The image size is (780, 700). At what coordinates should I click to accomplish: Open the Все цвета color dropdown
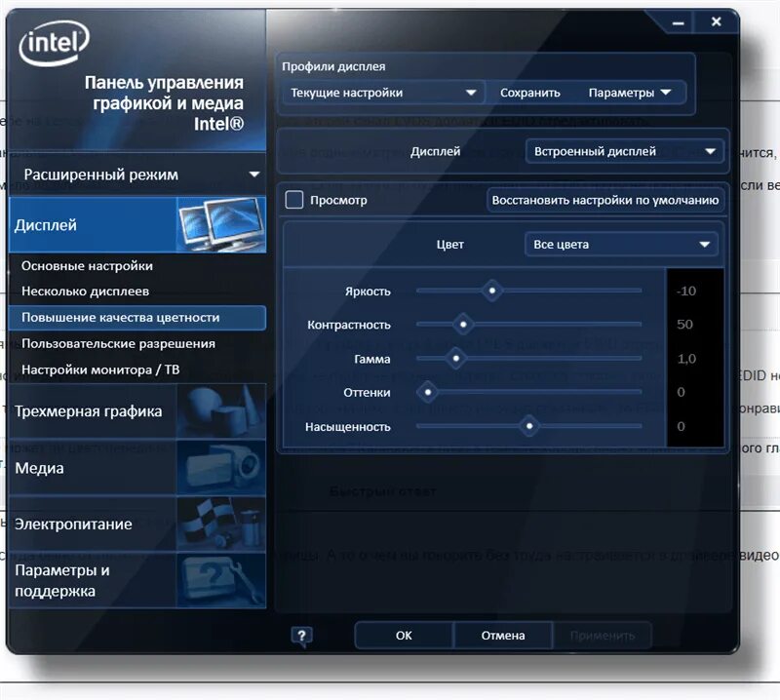coord(621,245)
